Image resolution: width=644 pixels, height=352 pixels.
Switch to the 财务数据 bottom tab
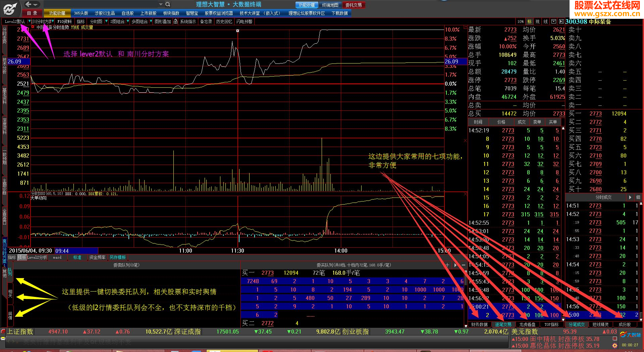[x=479, y=324]
